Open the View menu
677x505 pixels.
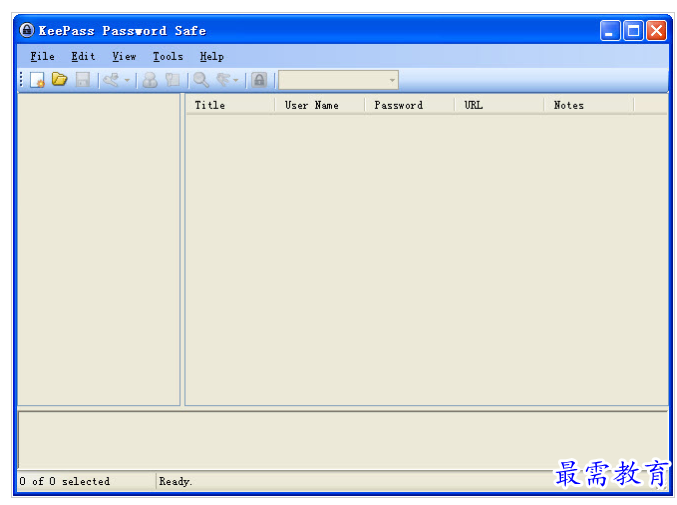click(x=124, y=57)
